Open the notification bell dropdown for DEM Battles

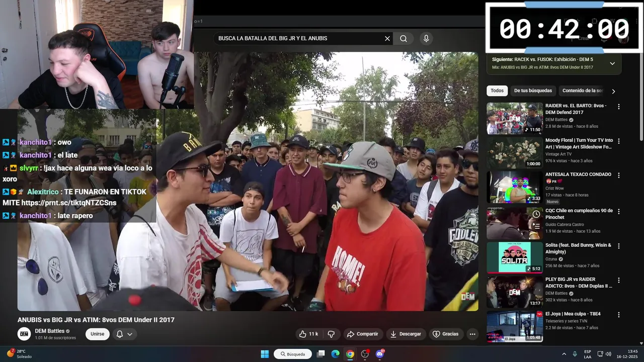[x=124, y=334]
